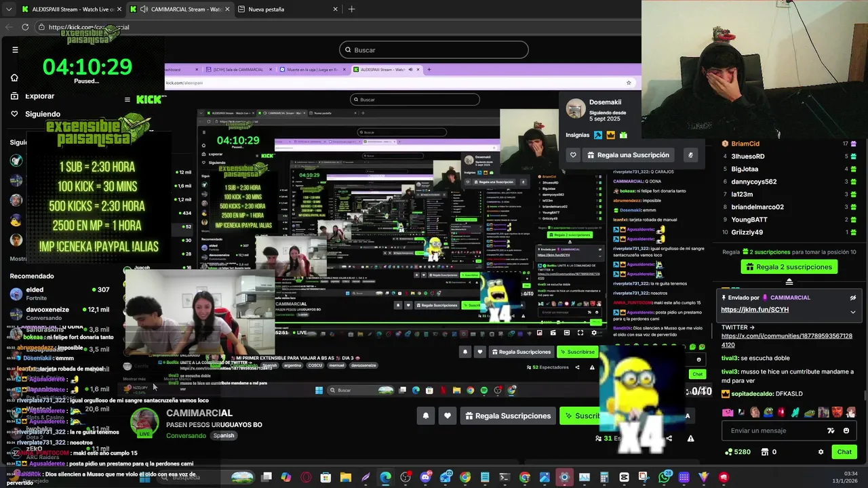Open elded recommended channel
This screenshot has width=868, height=488.
tap(60, 293)
